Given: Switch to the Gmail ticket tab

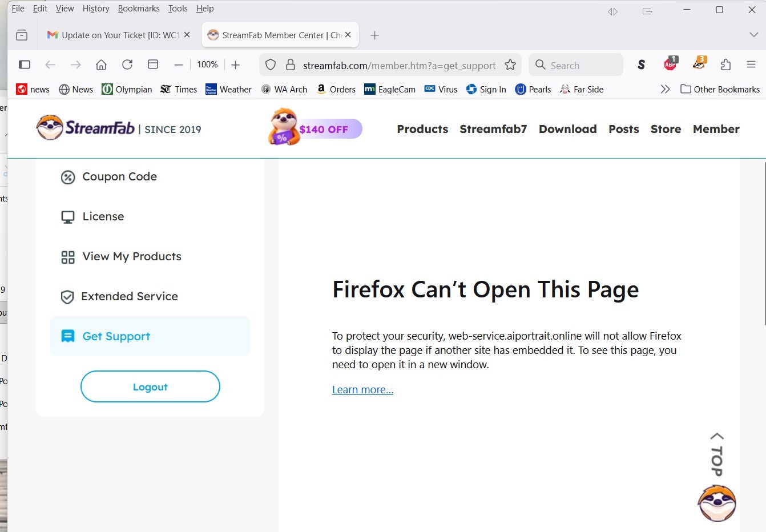Looking at the screenshot, I should (x=119, y=35).
